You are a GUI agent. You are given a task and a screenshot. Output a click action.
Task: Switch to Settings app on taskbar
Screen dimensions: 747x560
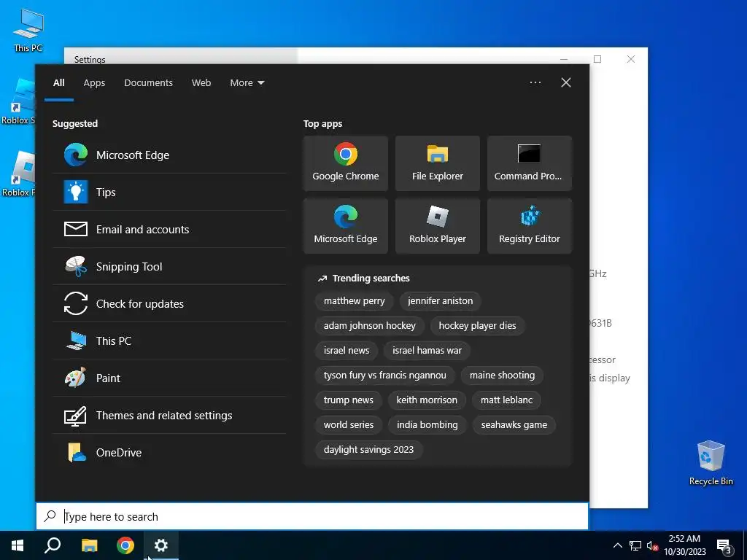click(161, 545)
